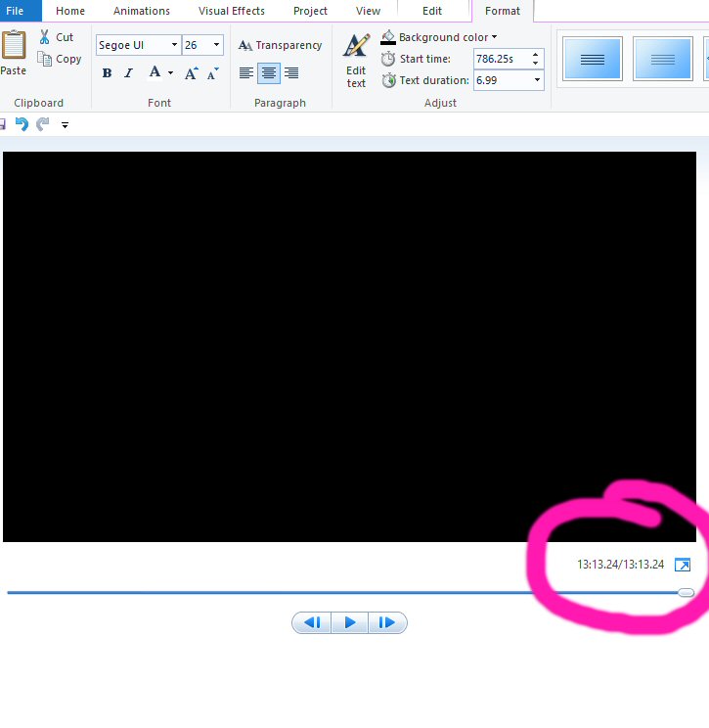709x728 pixels.
Task: Switch to the Animations tab
Action: pos(142,11)
